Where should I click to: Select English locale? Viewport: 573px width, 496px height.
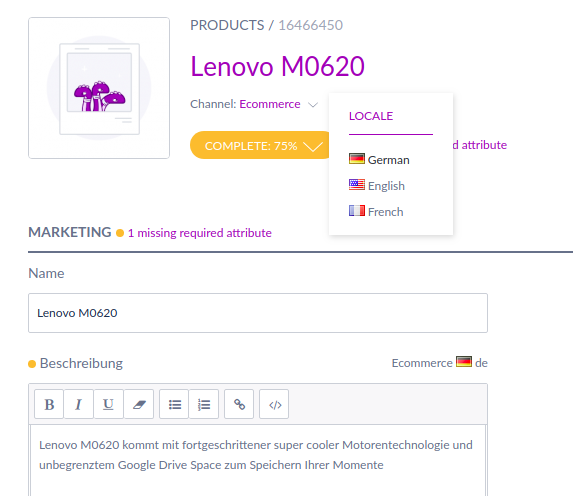click(x=377, y=186)
